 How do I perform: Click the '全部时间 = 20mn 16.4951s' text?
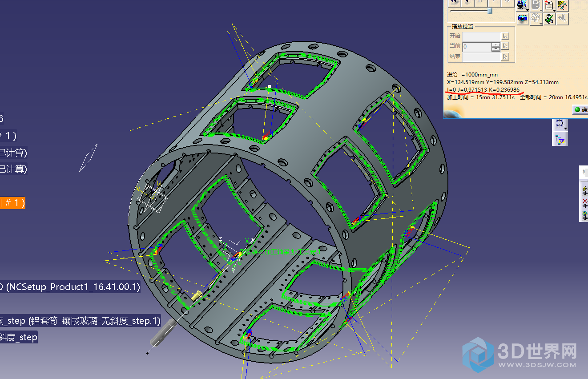point(554,97)
